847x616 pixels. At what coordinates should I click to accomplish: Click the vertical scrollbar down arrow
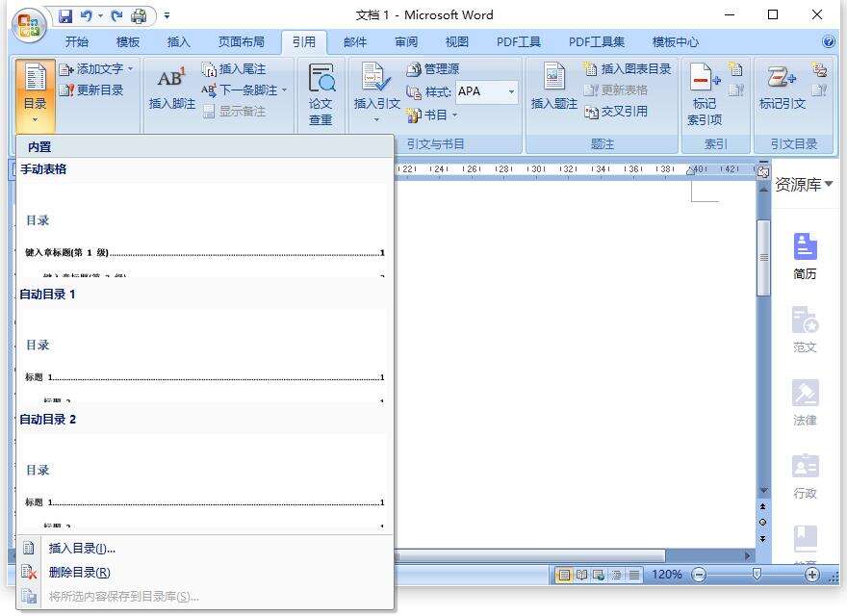pos(763,491)
